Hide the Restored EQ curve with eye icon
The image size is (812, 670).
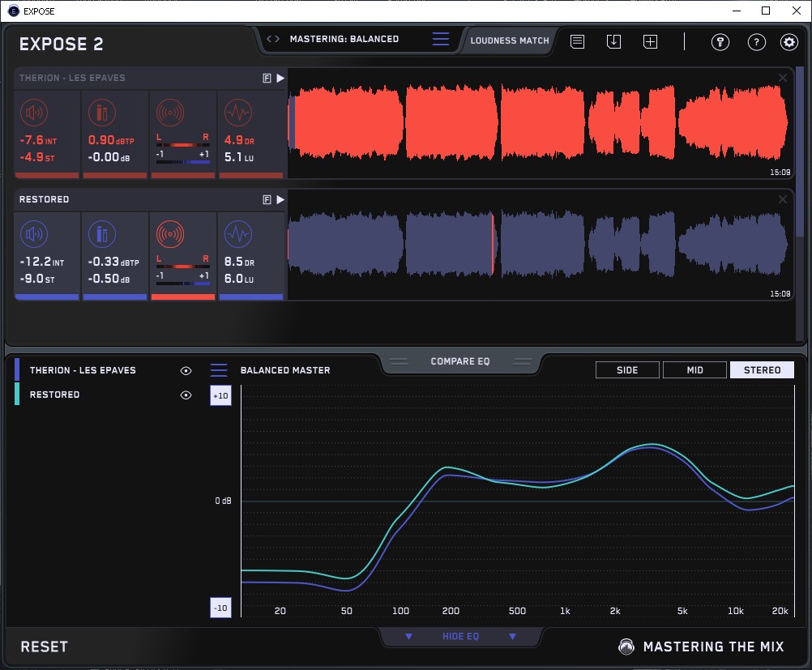click(186, 395)
